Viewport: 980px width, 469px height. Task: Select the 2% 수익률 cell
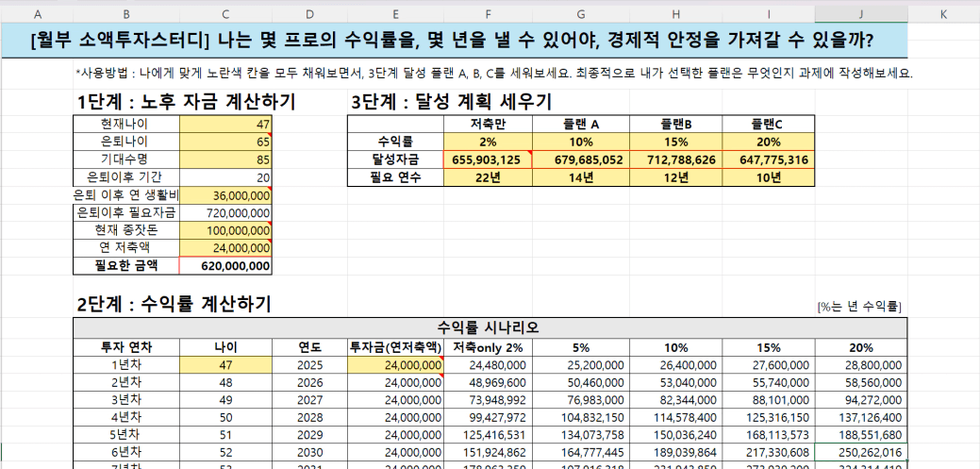pos(489,142)
